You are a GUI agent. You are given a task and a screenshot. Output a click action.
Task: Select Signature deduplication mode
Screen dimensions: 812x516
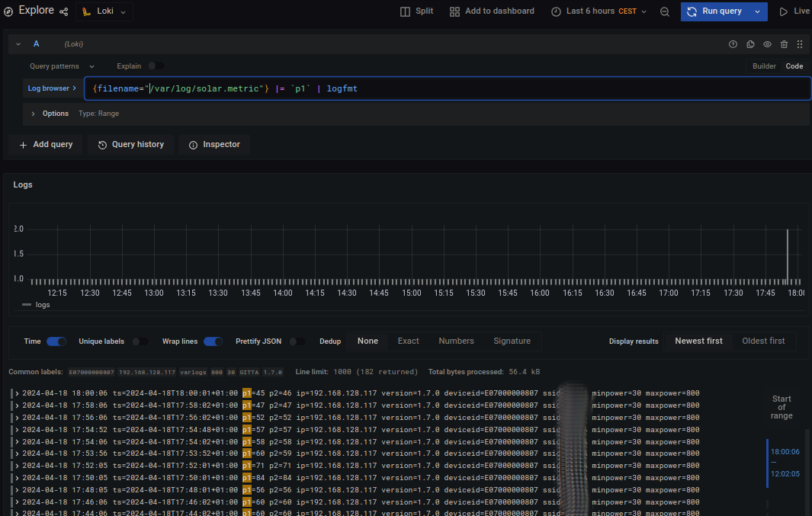512,341
